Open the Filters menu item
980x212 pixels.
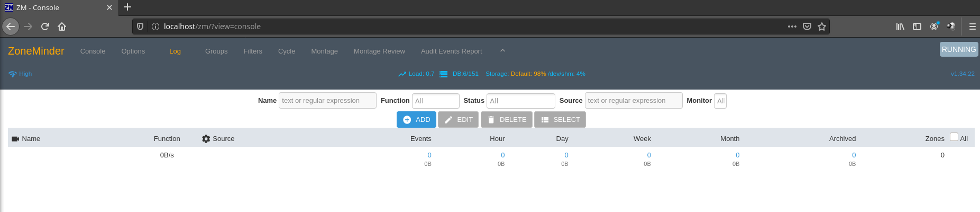tap(253, 51)
